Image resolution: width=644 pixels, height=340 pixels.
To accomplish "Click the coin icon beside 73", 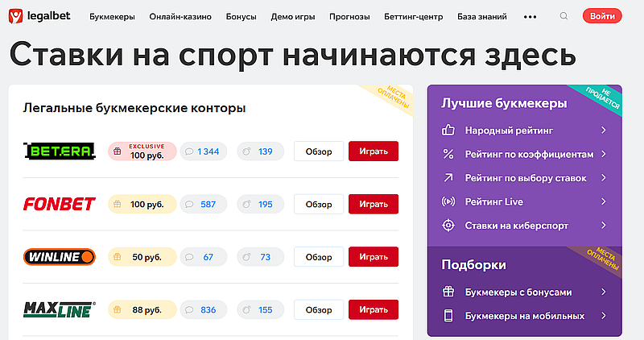I will [x=246, y=257].
